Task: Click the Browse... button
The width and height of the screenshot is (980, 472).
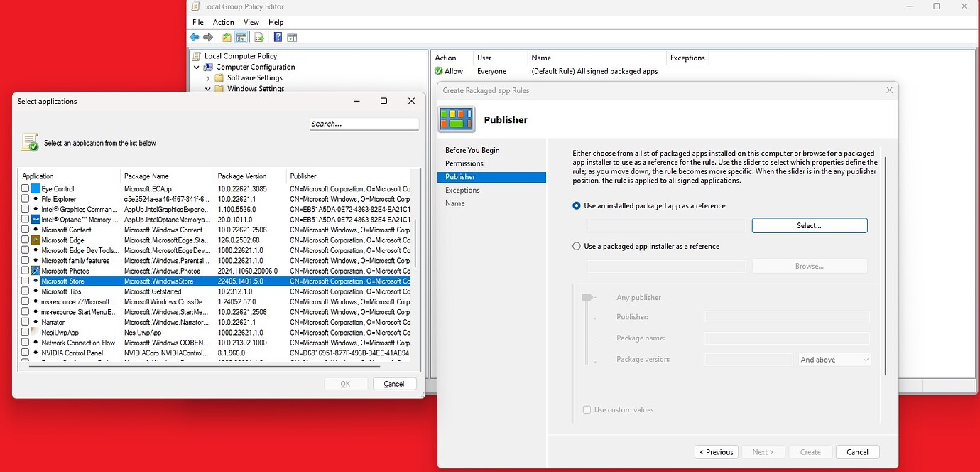Action: point(810,266)
